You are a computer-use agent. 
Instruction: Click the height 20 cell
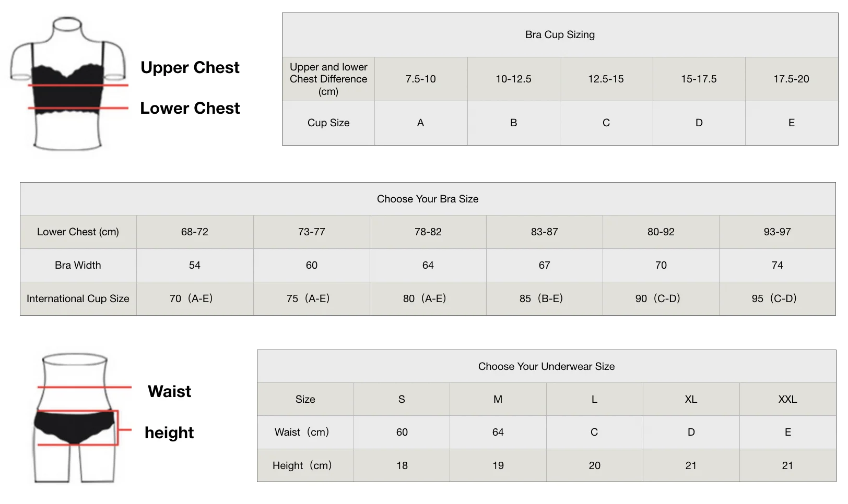(x=595, y=465)
